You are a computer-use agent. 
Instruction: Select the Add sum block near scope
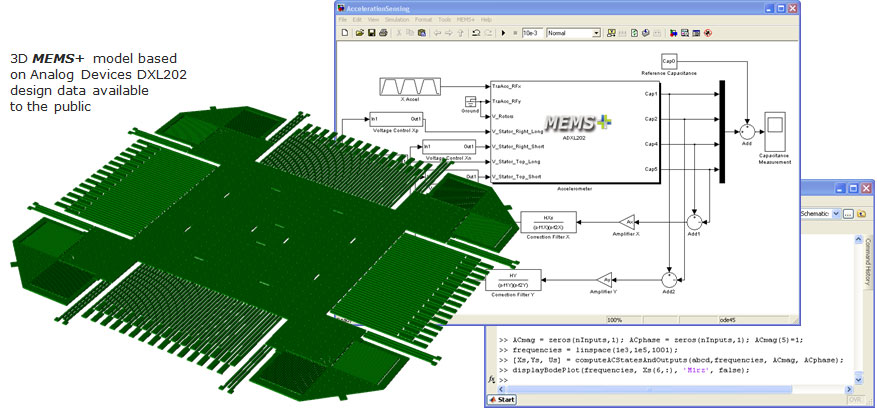[747, 132]
